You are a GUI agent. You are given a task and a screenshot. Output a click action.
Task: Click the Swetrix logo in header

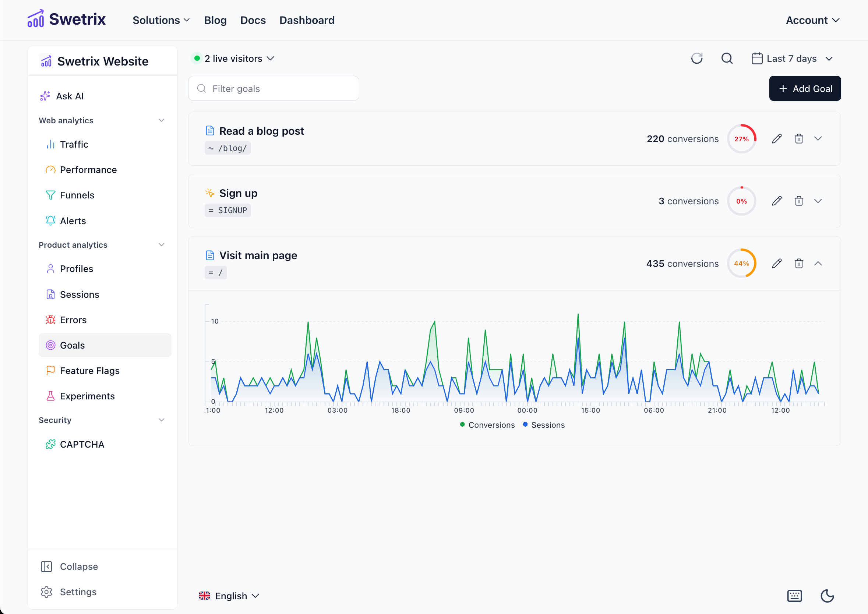pyautogui.click(x=67, y=20)
